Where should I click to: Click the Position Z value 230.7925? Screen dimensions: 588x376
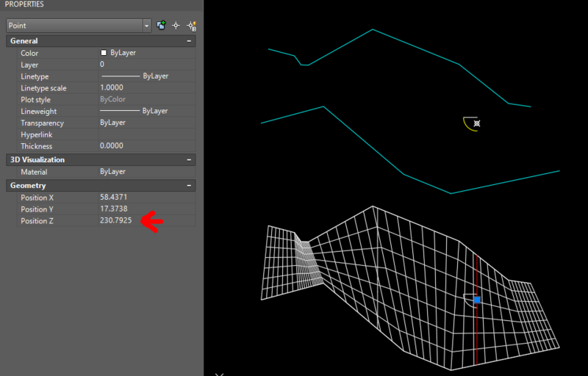pos(116,221)
